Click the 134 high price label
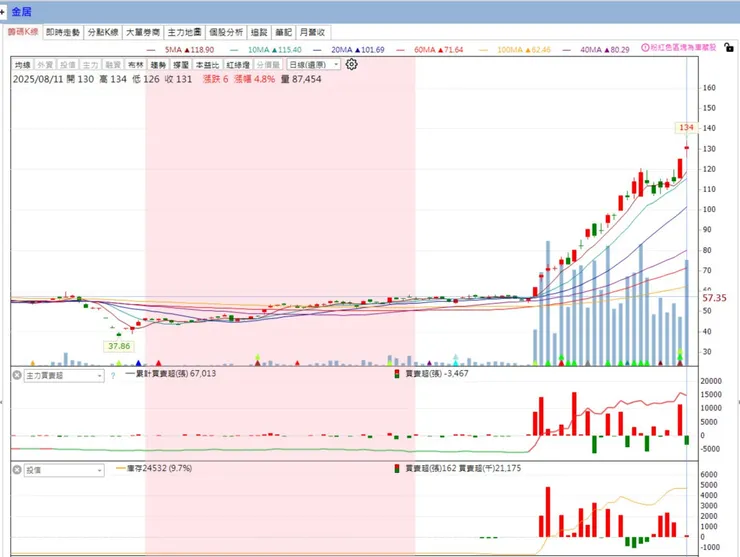The width and height of the screenshot is (740, 557). [686, 127]
